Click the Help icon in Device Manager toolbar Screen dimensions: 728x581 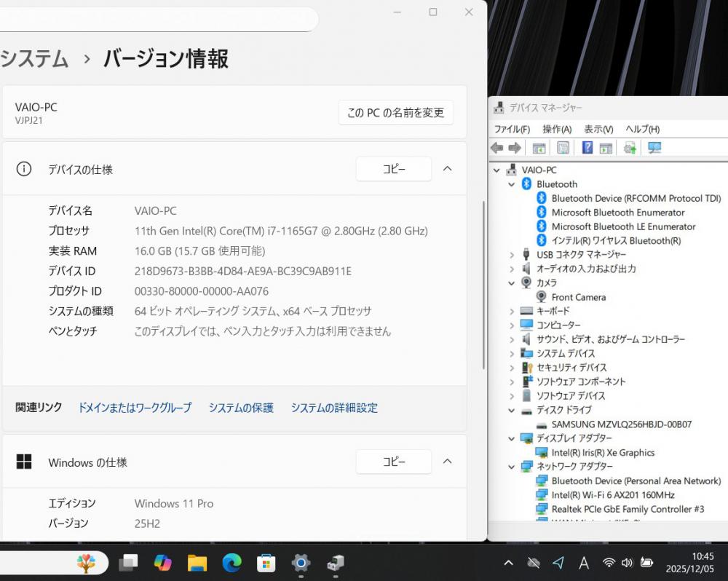(x=587, y=148)
